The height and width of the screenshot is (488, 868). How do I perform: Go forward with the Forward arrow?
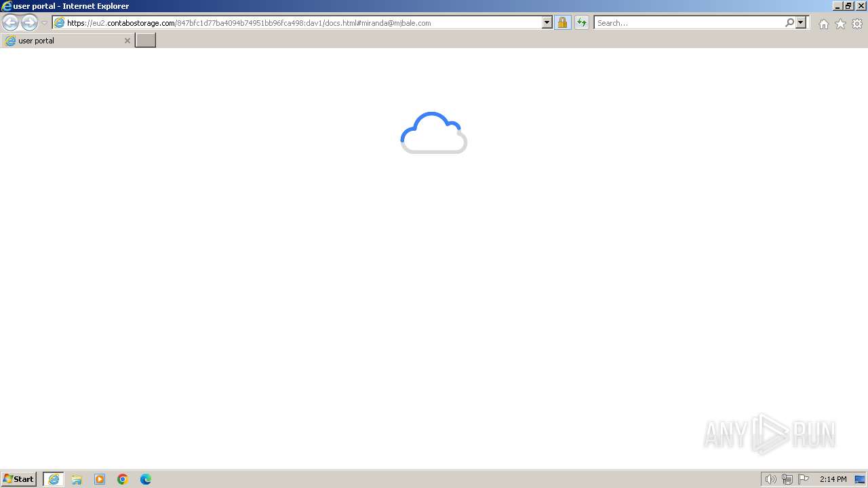(x=29, y=23)
